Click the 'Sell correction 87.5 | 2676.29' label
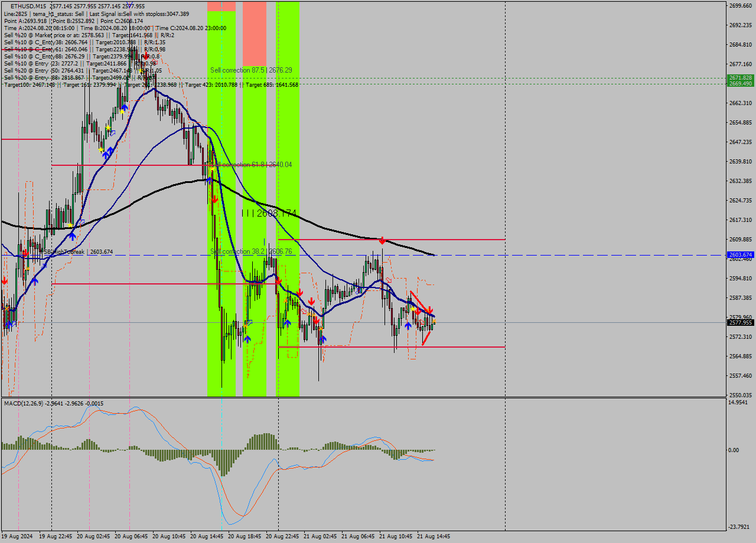 [251, 70]
